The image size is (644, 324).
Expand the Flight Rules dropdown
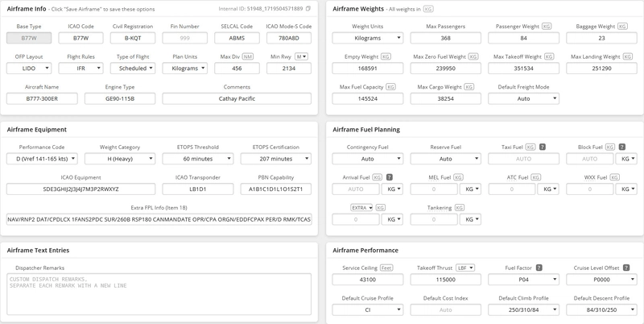80,69
